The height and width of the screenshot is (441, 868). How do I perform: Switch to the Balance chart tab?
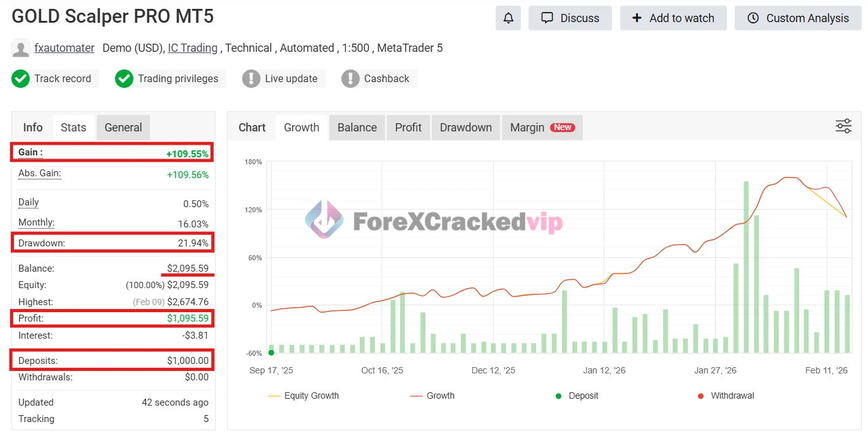[357, 127]
